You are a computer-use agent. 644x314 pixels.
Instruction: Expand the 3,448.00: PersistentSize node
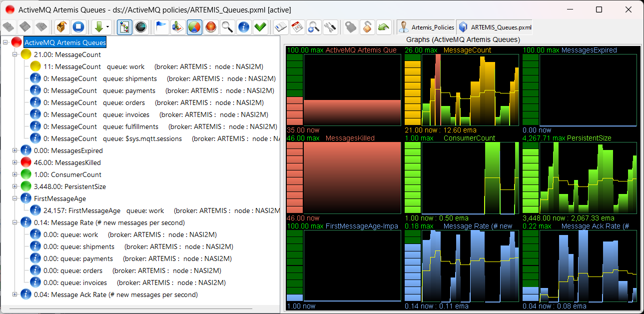tap(15, 186)
